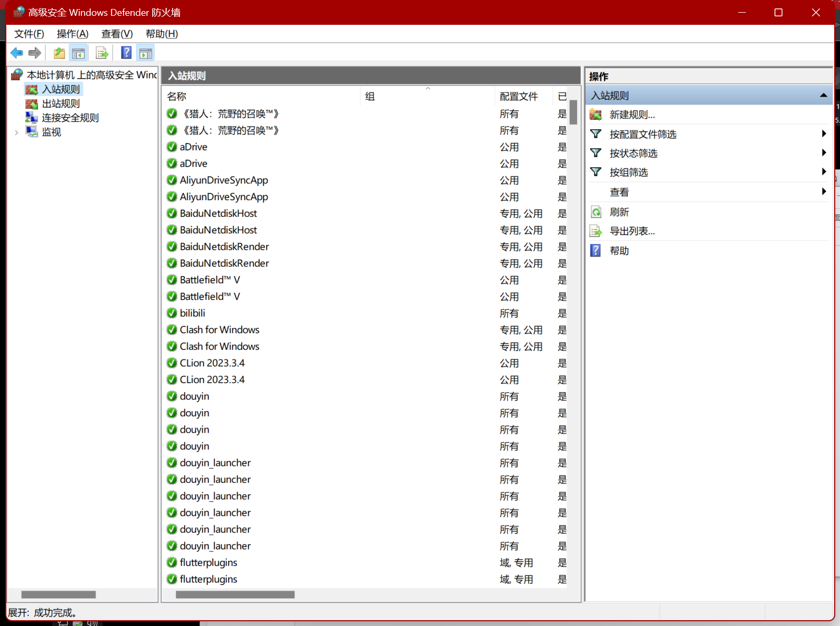Click the blue Help toolbar icon
840x626 pixels.
click(126, 53)
